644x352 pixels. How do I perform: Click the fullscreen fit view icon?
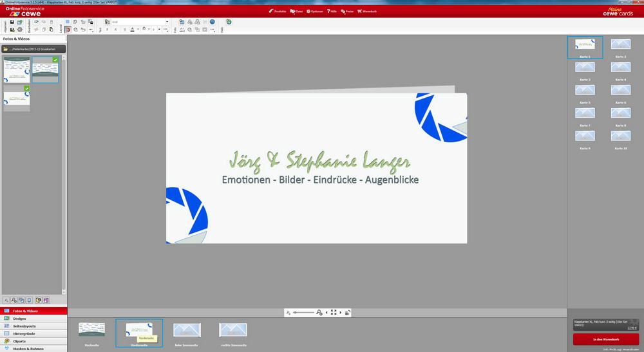pyautogui.click(x=334, y=312)
